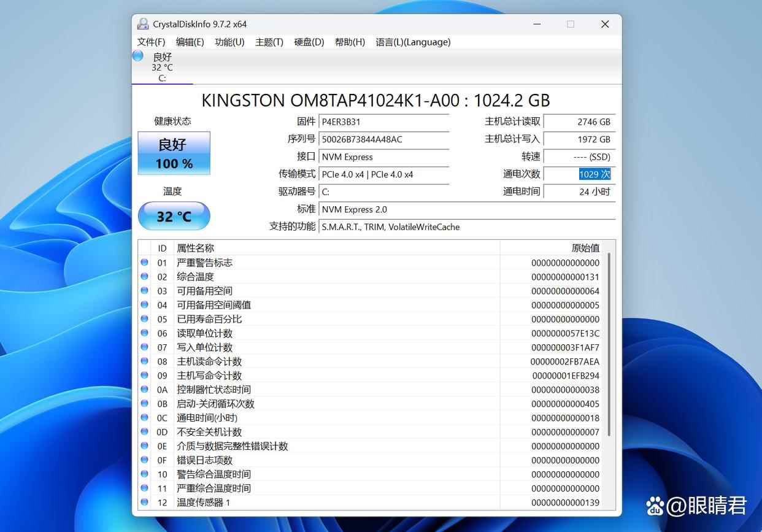The image size is (762, 532).
Task: Click the status orb on row 07 写入单位计数
Action: [144, 347]
